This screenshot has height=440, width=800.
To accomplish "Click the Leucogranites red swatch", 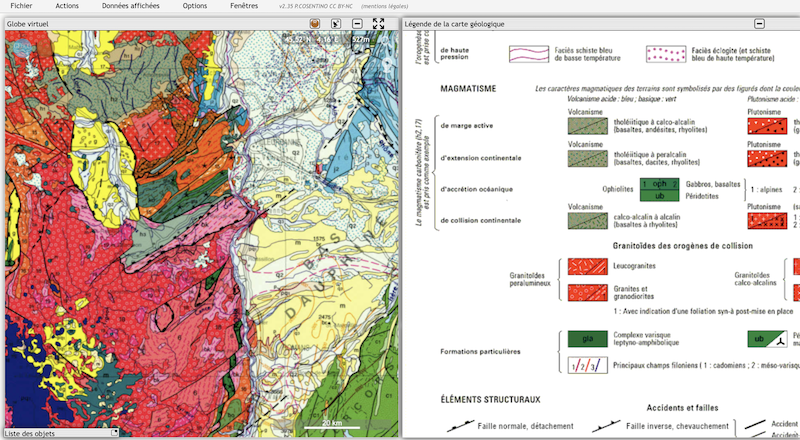I will 588,266.
